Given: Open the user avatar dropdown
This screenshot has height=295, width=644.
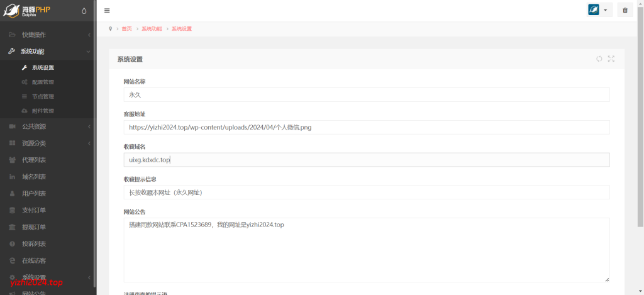Looking at the screenshot, I should (598, 10).
